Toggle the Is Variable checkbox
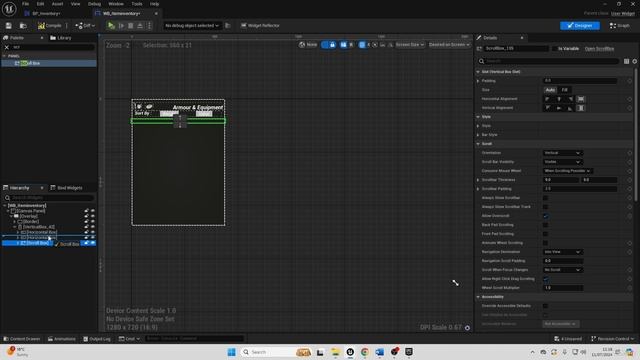Viewport: 640px width, 360px height. [x=554, y=49]
